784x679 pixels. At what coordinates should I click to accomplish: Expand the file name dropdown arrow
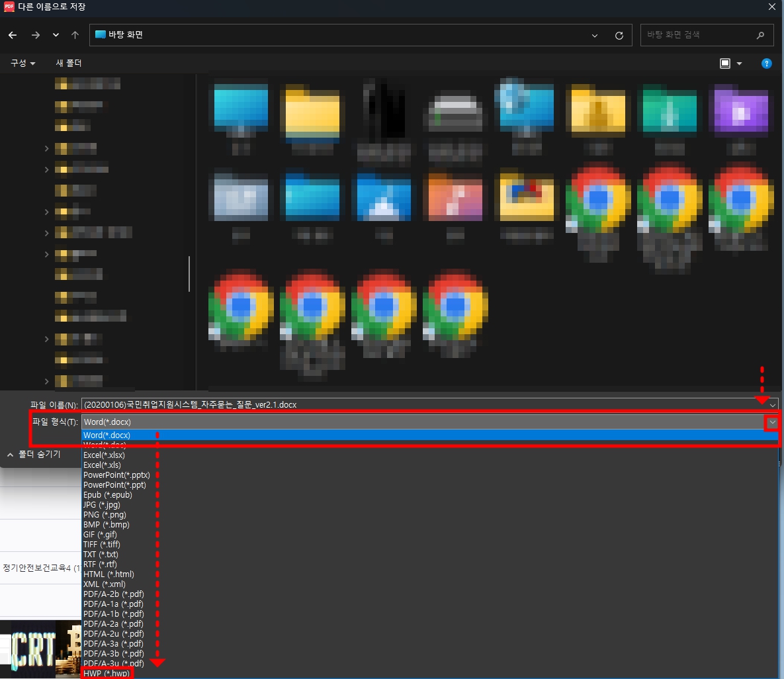tap(773, 405)
